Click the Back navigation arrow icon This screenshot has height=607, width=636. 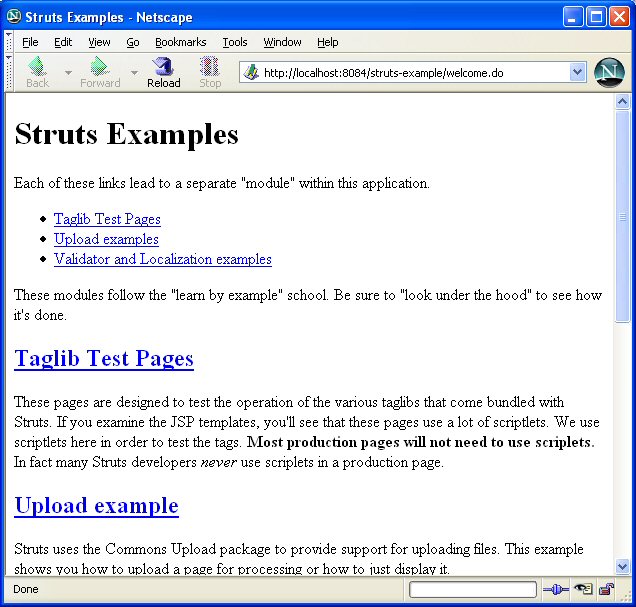click(37, 66)
